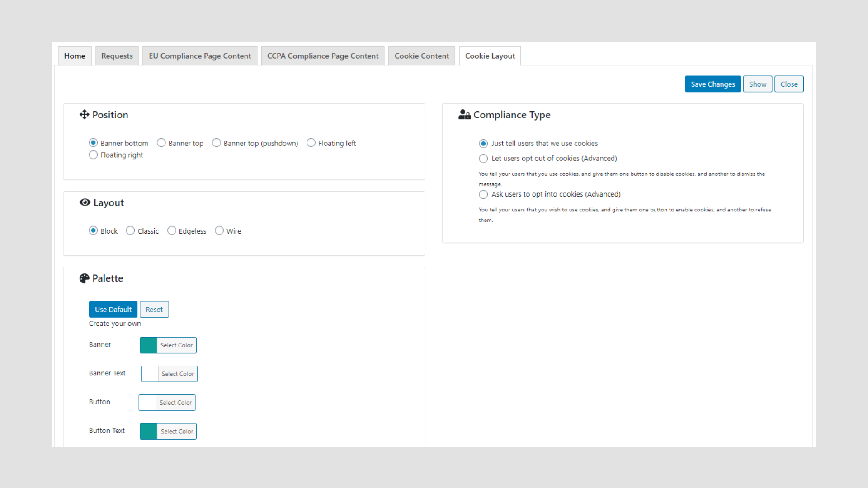Click the Palette paint icon
Viewport: 868px width, 488px height.
point(84,278)
